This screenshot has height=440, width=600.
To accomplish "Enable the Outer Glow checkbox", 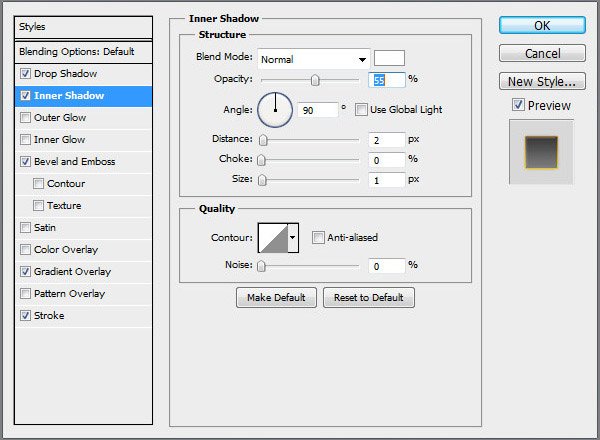I will coord(25,118).
